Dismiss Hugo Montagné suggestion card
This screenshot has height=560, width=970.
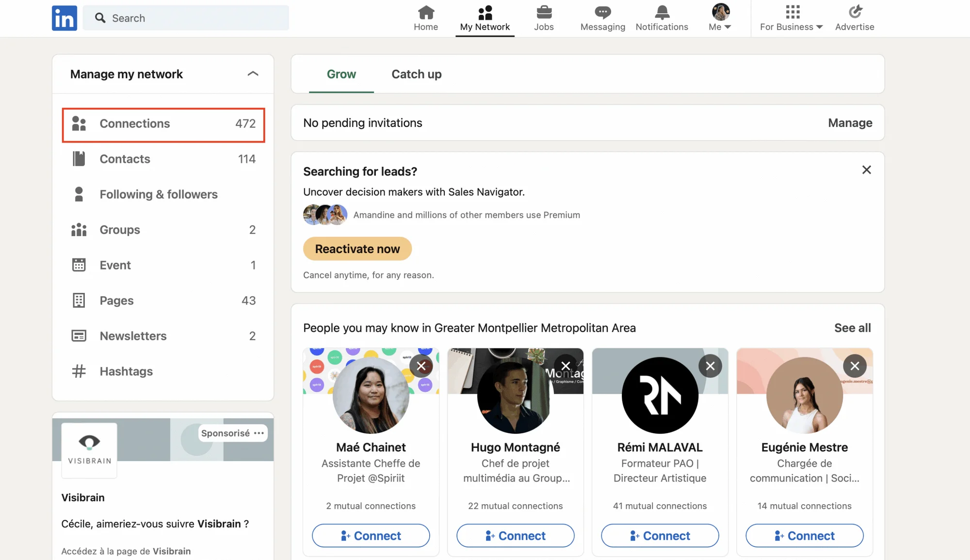tap(566, 366)
